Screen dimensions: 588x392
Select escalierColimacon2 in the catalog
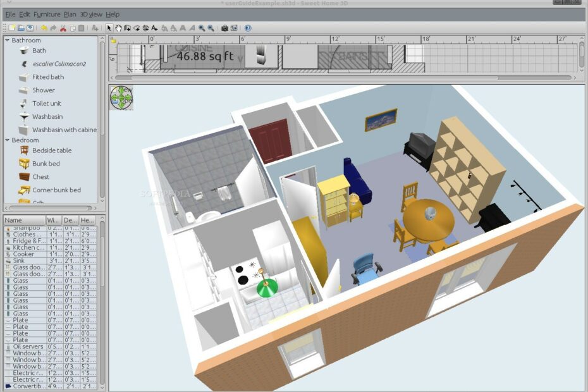point(59,64)
